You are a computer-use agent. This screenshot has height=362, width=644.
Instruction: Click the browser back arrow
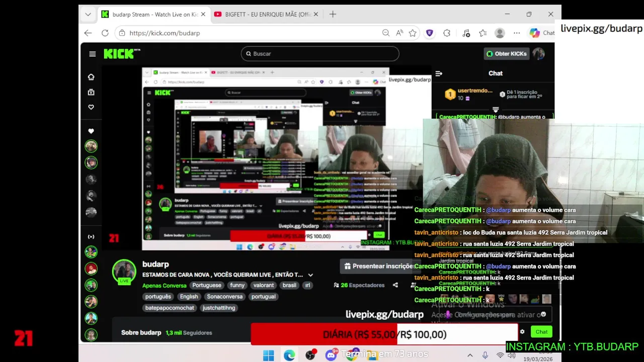(x=88, y=33)
